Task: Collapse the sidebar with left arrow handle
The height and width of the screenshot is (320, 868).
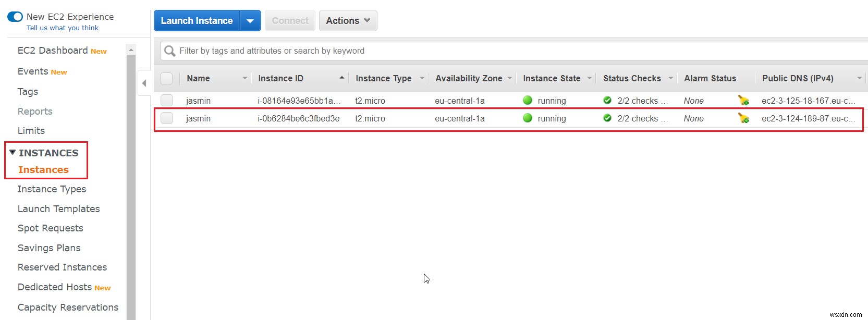Action: coord(144,83)
